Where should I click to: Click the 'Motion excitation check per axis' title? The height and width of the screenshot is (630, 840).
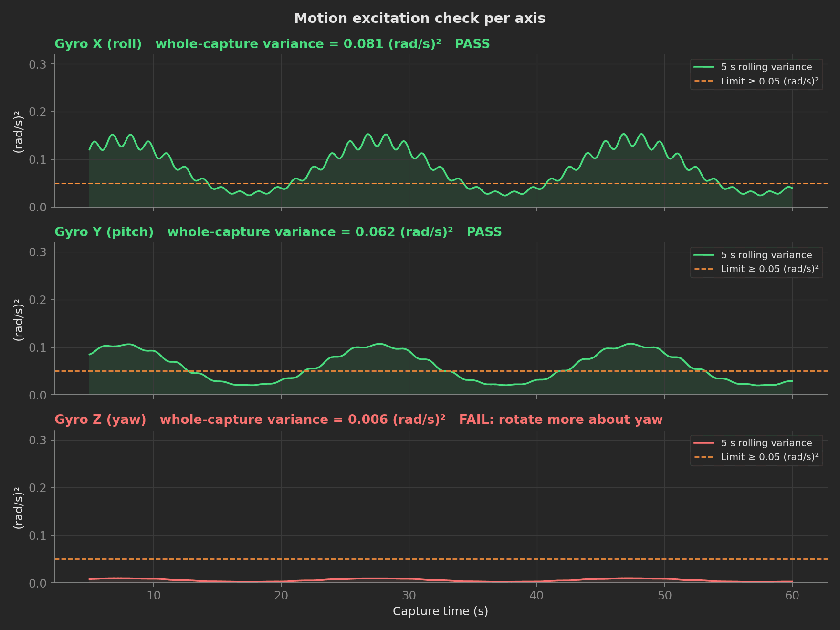point(420,19)
